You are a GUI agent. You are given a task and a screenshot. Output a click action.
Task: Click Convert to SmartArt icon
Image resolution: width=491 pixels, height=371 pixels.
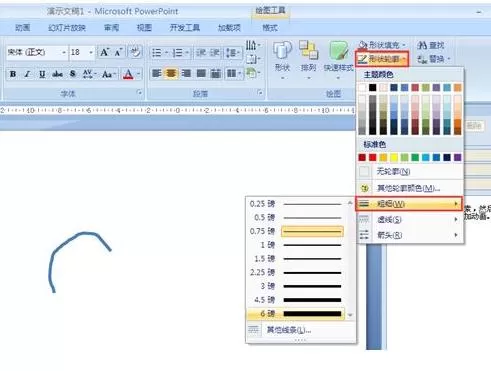tap(253, 73)
